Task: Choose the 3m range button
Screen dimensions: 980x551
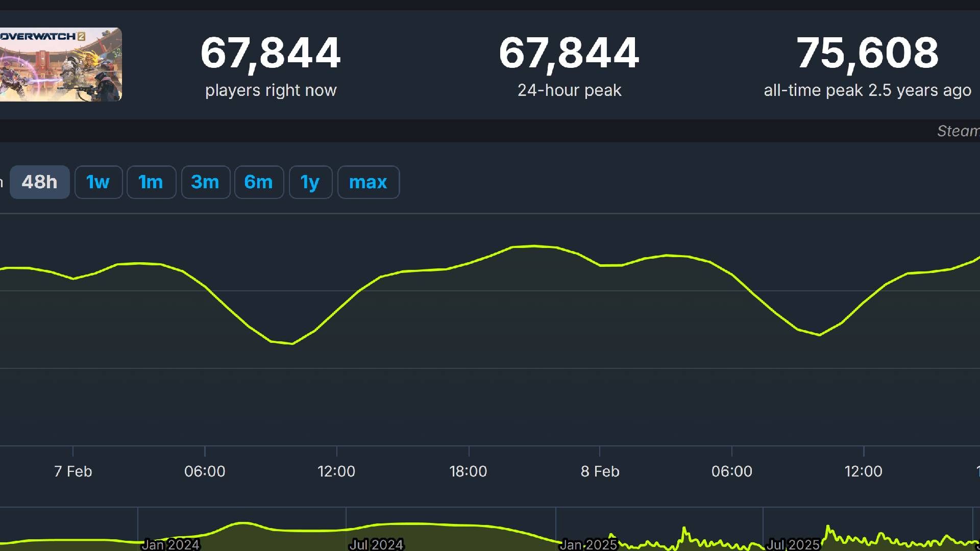Action: [x=205, y=182]
